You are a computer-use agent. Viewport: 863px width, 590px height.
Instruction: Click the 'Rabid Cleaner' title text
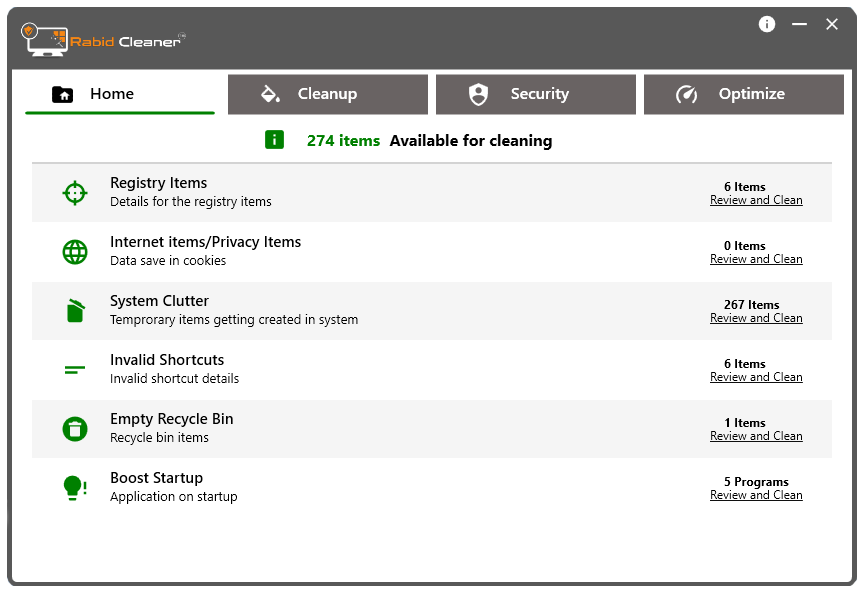tap(125, 42)
